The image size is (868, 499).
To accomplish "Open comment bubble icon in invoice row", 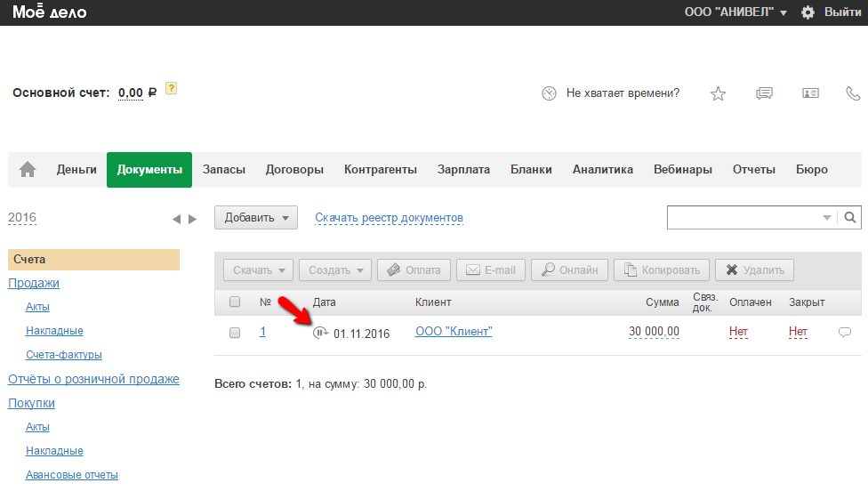I will tap(845, 333).
